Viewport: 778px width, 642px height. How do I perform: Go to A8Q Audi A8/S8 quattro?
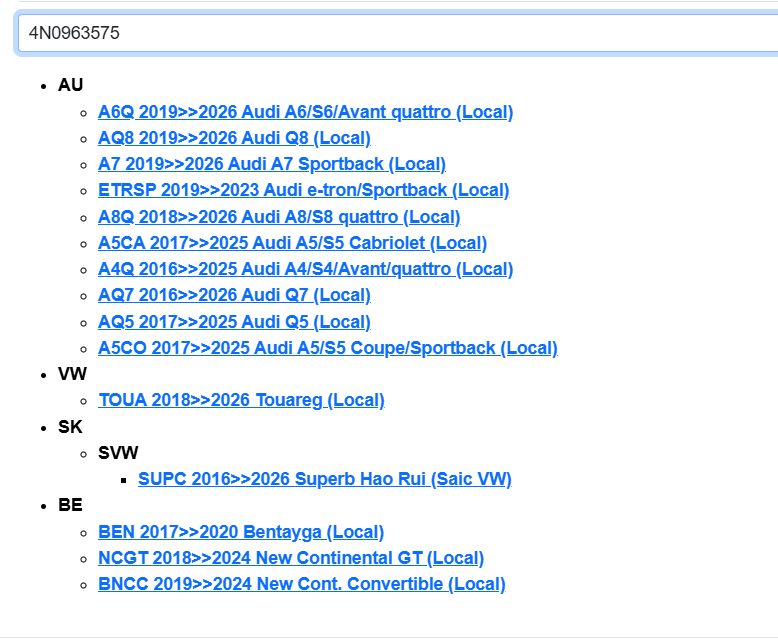(x=278, y=217)
